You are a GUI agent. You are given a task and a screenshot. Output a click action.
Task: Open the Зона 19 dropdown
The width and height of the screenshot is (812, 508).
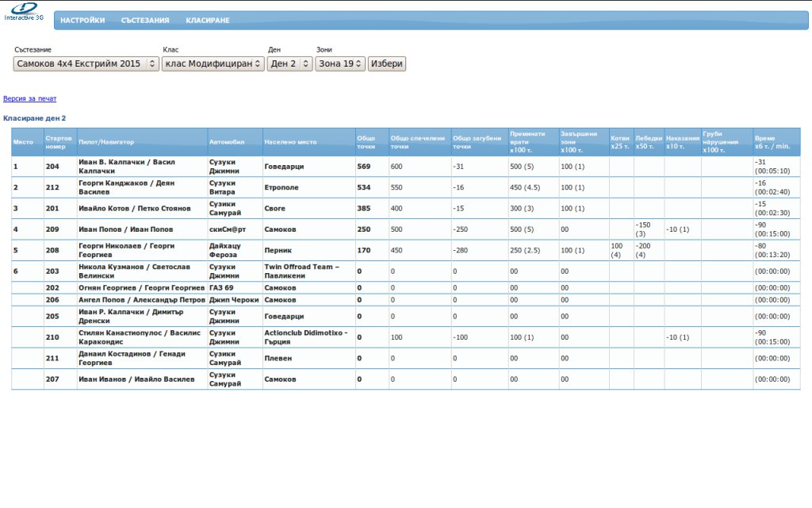click(x=340, y=63)
